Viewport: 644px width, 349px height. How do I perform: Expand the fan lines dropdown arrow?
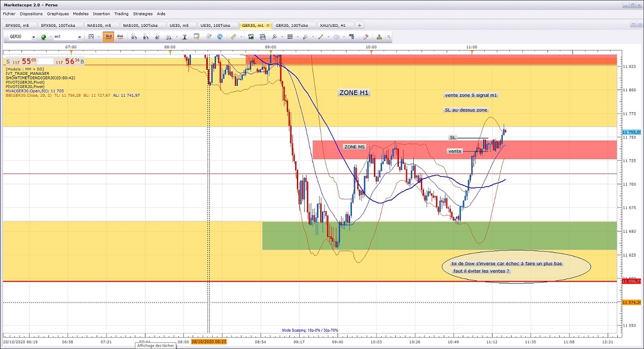tap(313, 37)
